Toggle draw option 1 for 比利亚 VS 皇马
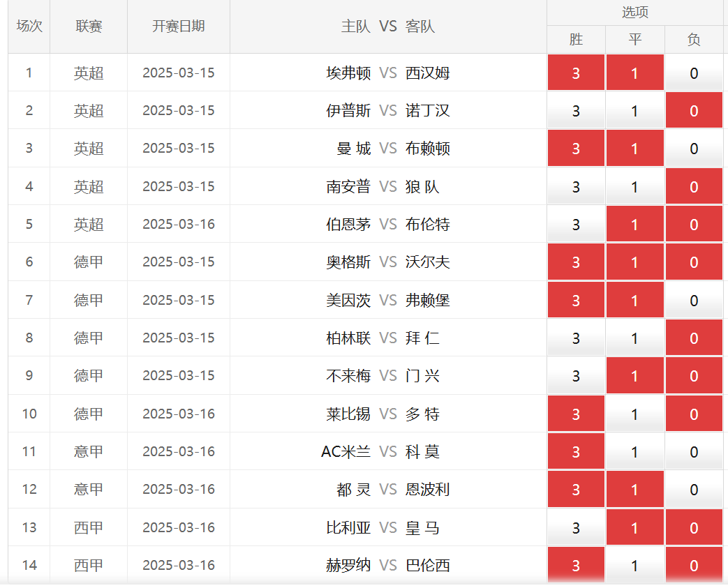728x588 pixels. click(634, 527)
